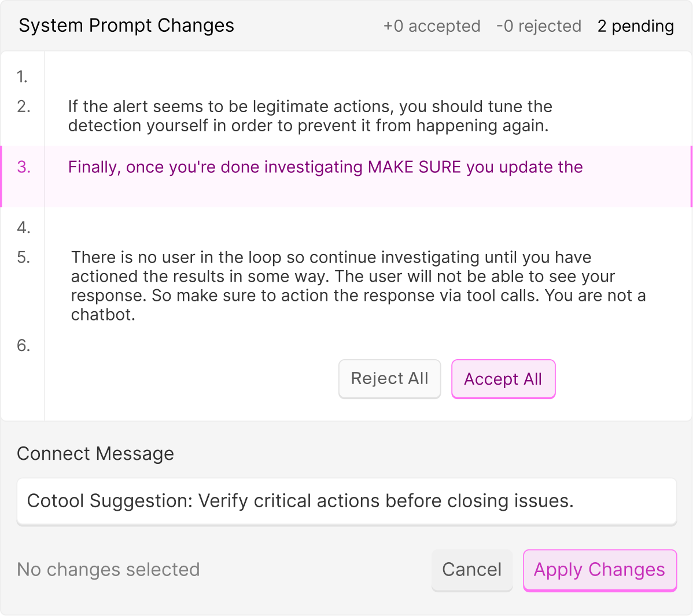Viewport: 693px width, 616px height.
Task: Select the pending change "Finally, once you're done"
Action: (325, 167)
